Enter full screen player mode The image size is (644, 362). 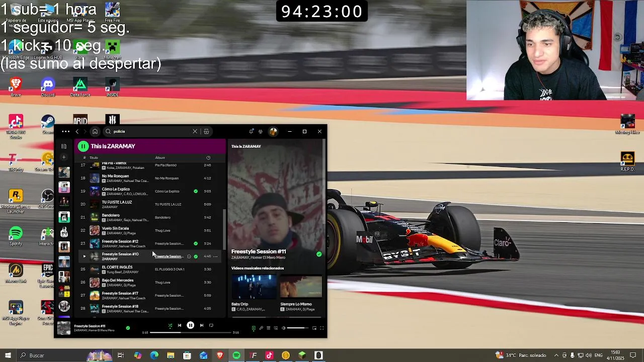pyautogui.click(x=322, y=328)
